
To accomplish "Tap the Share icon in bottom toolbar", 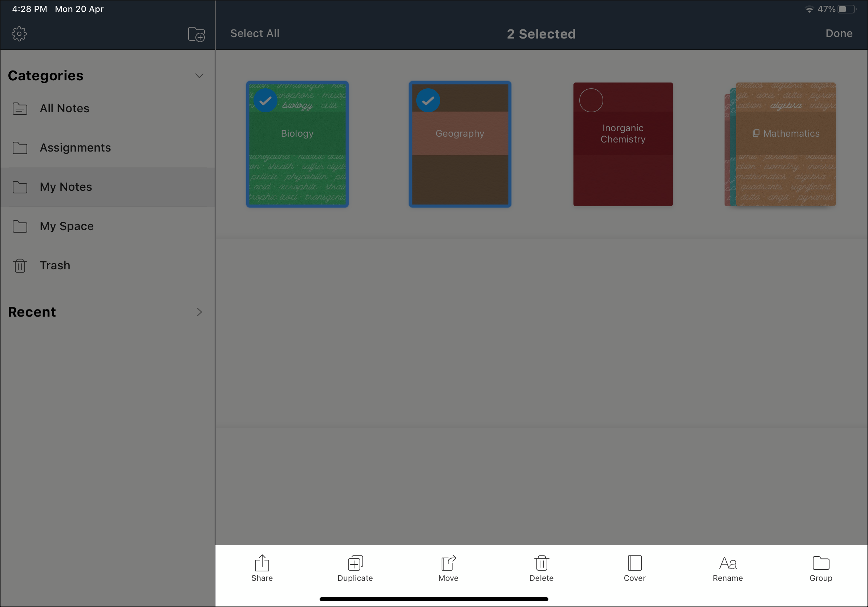I will [x=262, y=563].
